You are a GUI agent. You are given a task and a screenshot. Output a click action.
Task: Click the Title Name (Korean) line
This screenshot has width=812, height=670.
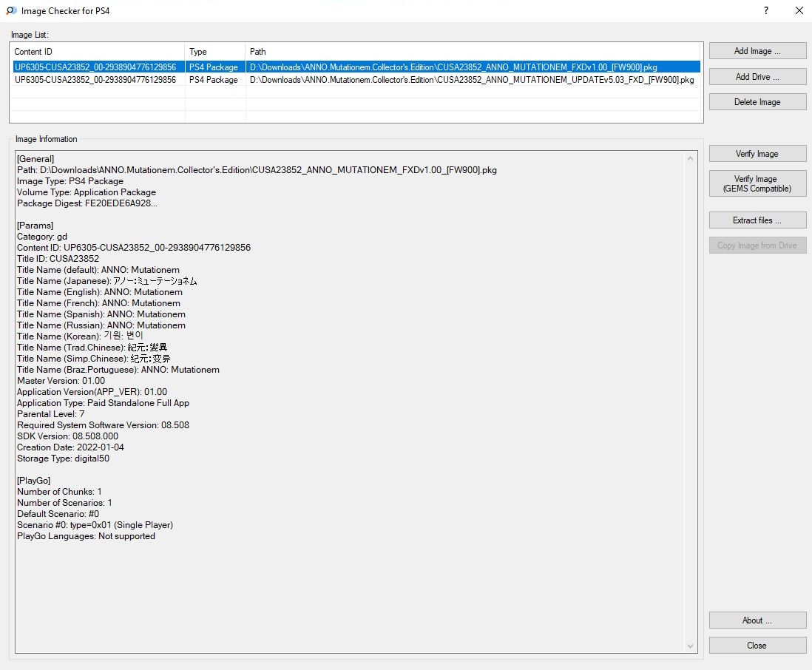tap(81, 336)
